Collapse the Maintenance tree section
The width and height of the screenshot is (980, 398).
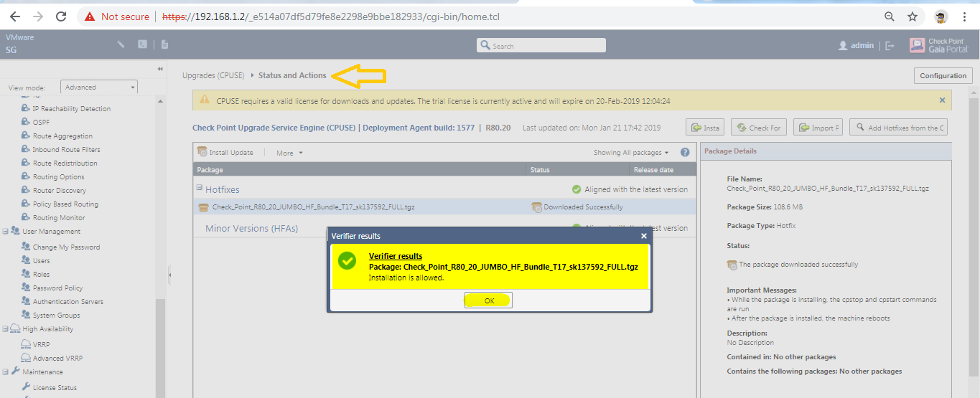(5, 372)
